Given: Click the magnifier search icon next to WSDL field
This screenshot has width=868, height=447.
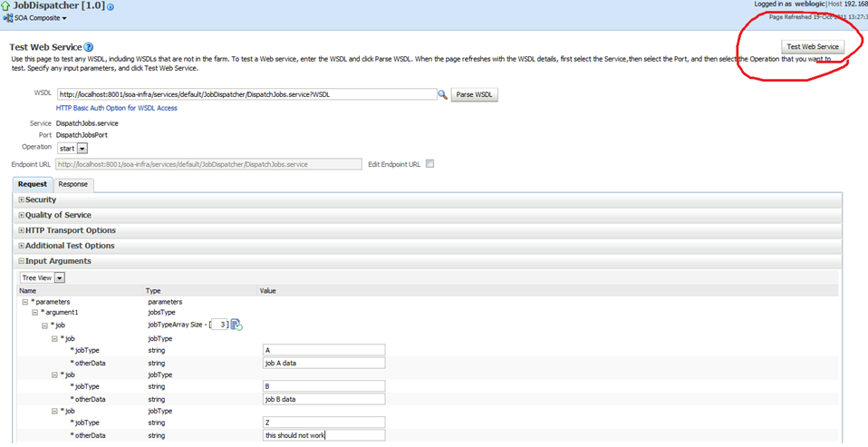Looking at the screenshot, I should [442, 94].
